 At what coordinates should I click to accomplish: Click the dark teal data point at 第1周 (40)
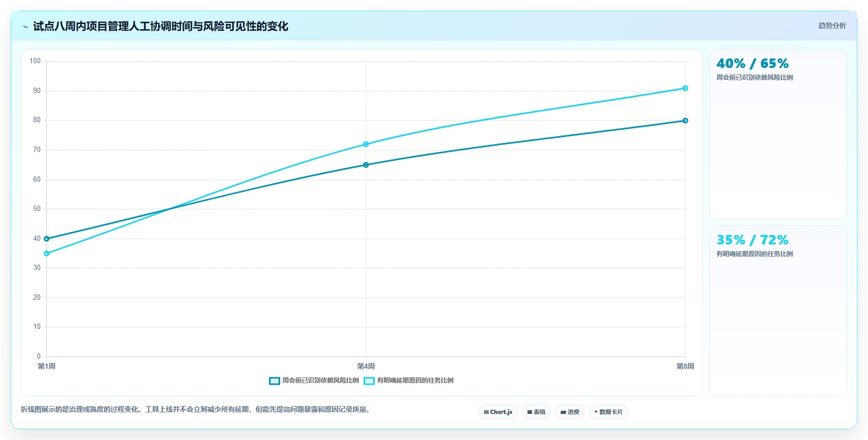point(47,239)
